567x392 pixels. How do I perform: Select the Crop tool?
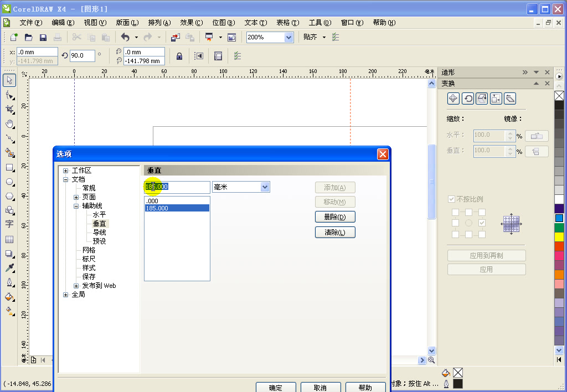click(9, 109)
